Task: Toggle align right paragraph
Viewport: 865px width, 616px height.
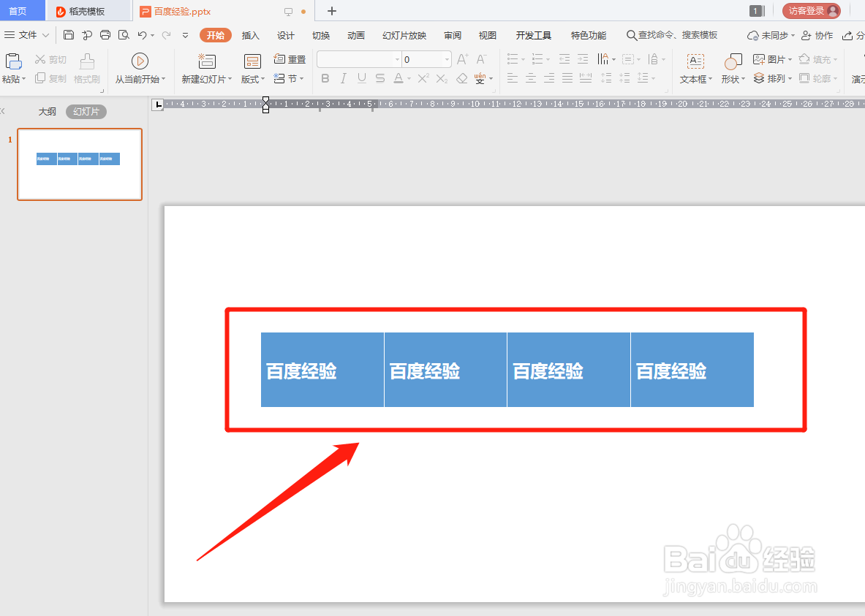Action: click(549, 78)
